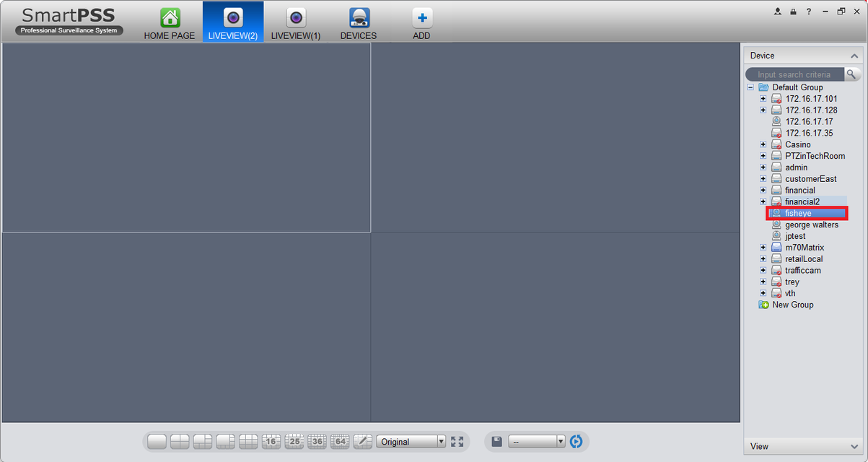The height and width of the screenshot is (462, 868).
Task: Select the 25-window layout
Action: pyautogui.click(x=294, y=442)
